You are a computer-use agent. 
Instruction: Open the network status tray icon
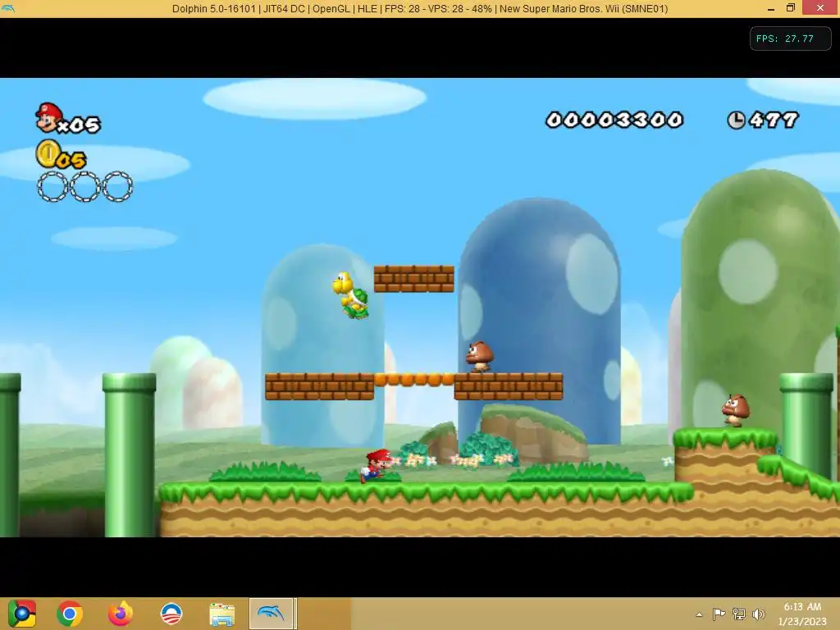pos(739,614)
